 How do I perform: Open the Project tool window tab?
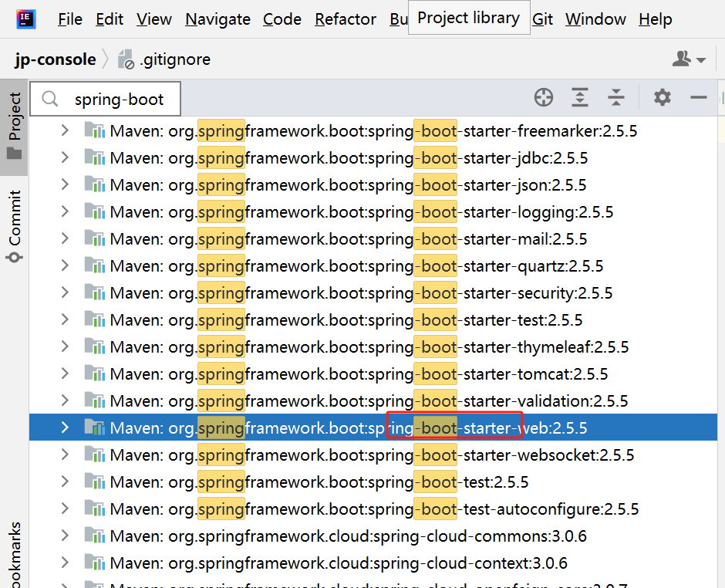pos(15,127)
